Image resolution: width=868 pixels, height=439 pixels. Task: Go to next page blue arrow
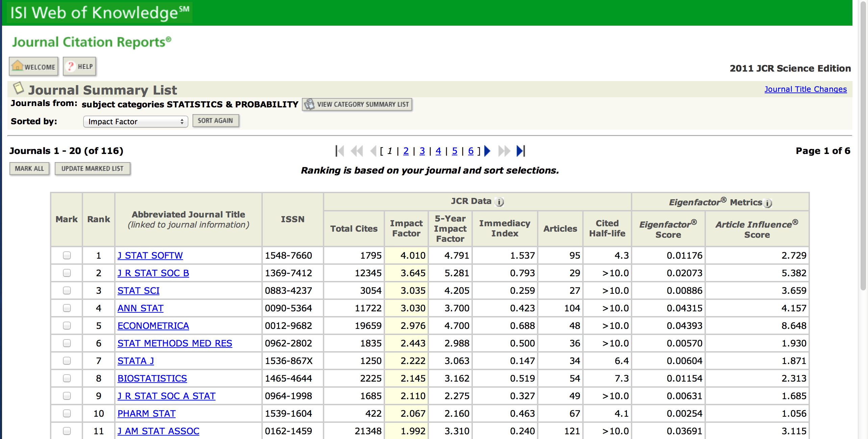pyautogui.click(x=487, y=151)
